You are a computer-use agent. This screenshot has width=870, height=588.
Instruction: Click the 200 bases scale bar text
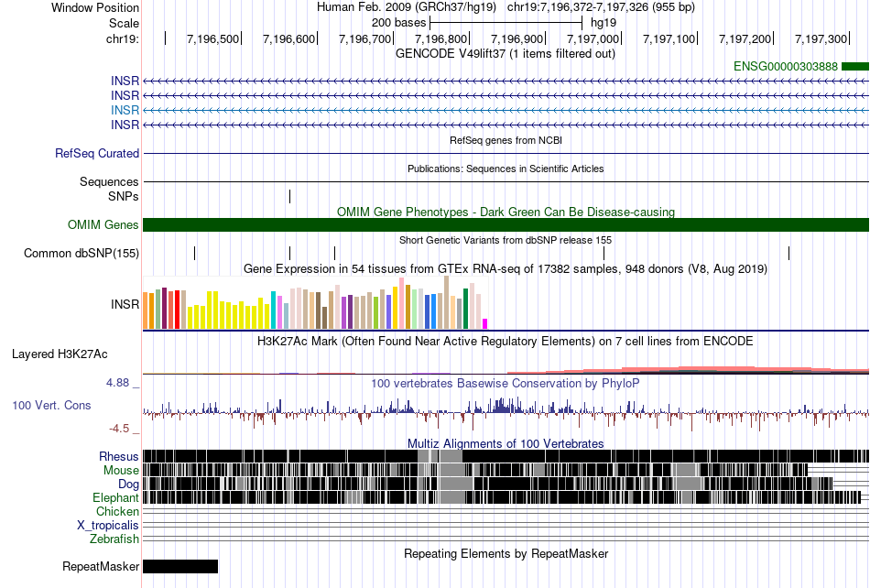tap(399, 23)
